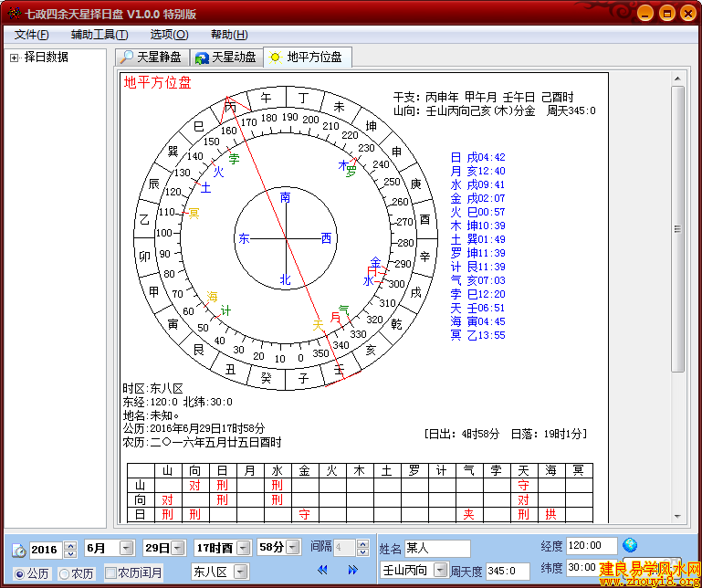The image size is (702, 588).
Task: Increase the year with the up arrow
Action: (x=70, y=545)
